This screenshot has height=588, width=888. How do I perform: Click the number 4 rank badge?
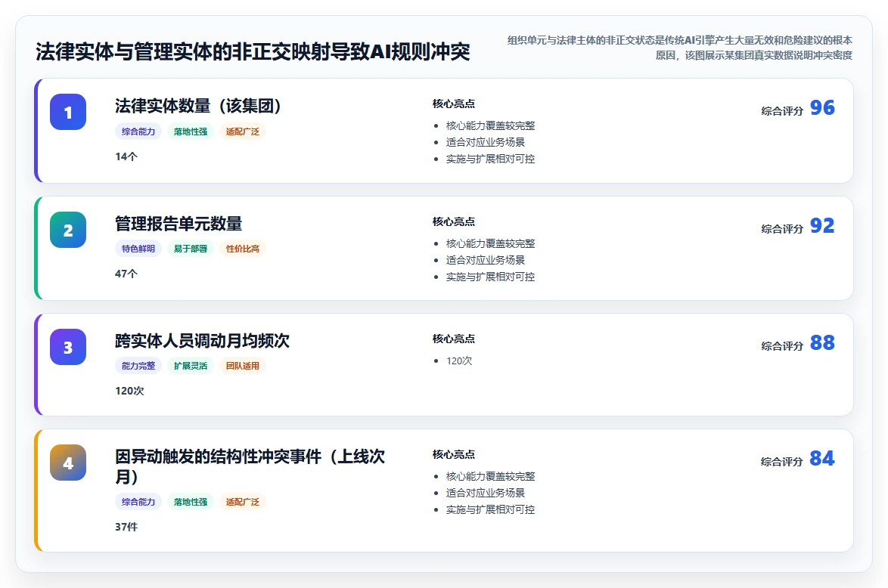coord(68,463)
